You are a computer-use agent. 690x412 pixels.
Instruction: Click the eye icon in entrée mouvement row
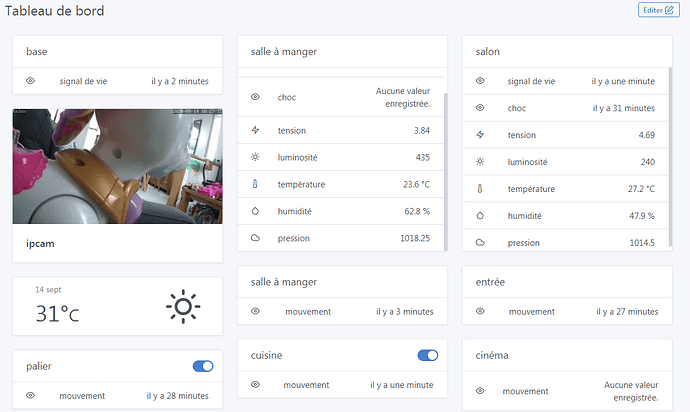pos(480,311)
